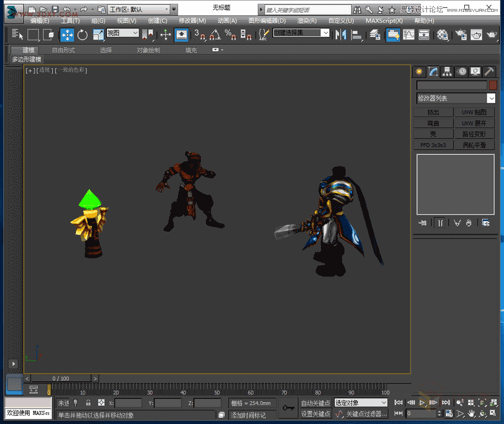Open the 视图 reference coordinate dropdown
The width and height of the screenshot is (504, 424).
pyautogui.click(x=123, y=33)
